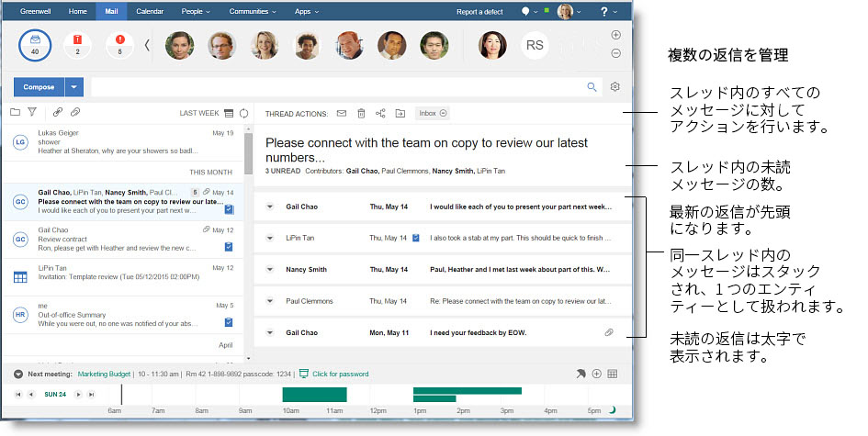Switch to the Calendar tab

pos(150,11)
